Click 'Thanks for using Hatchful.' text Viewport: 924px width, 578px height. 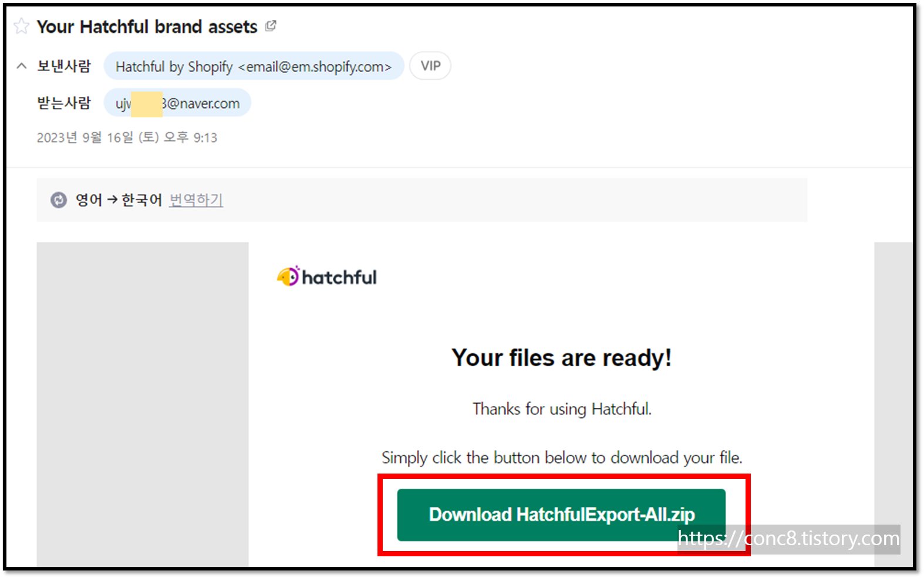coord(562,408)
